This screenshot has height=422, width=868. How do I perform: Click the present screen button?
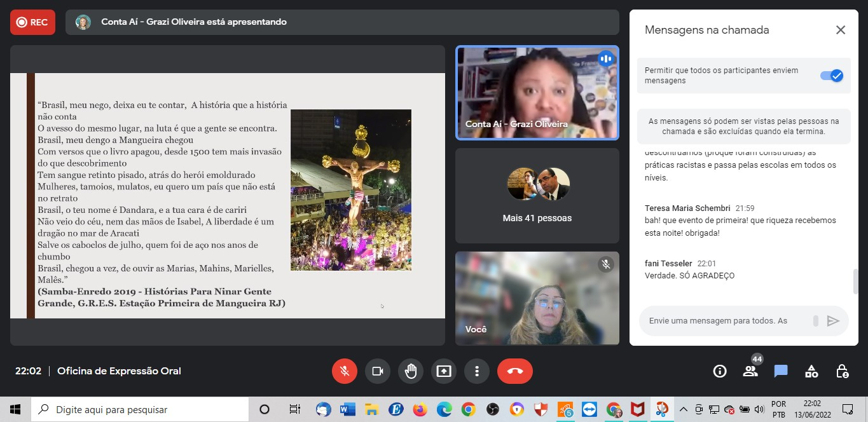coord(444,371)
